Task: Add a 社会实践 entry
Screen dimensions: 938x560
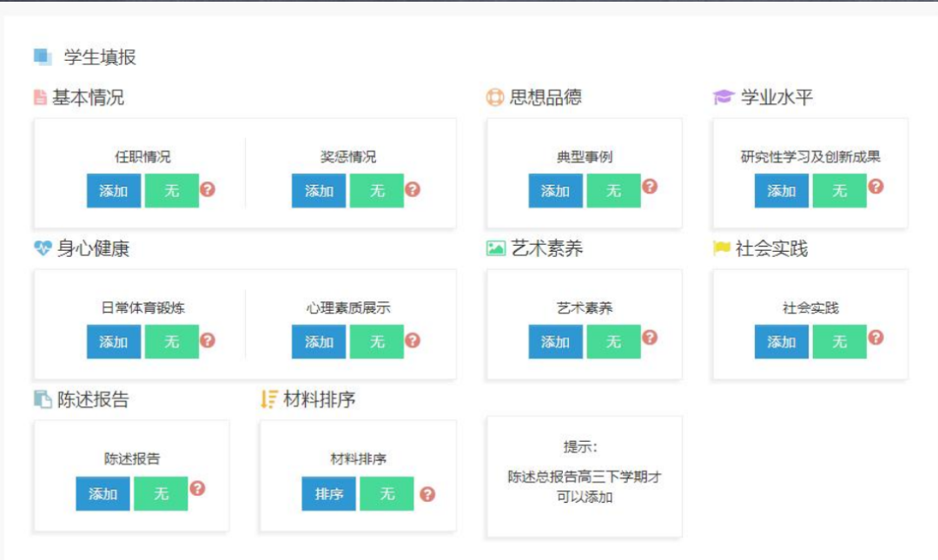Action: tap(781, 342)
